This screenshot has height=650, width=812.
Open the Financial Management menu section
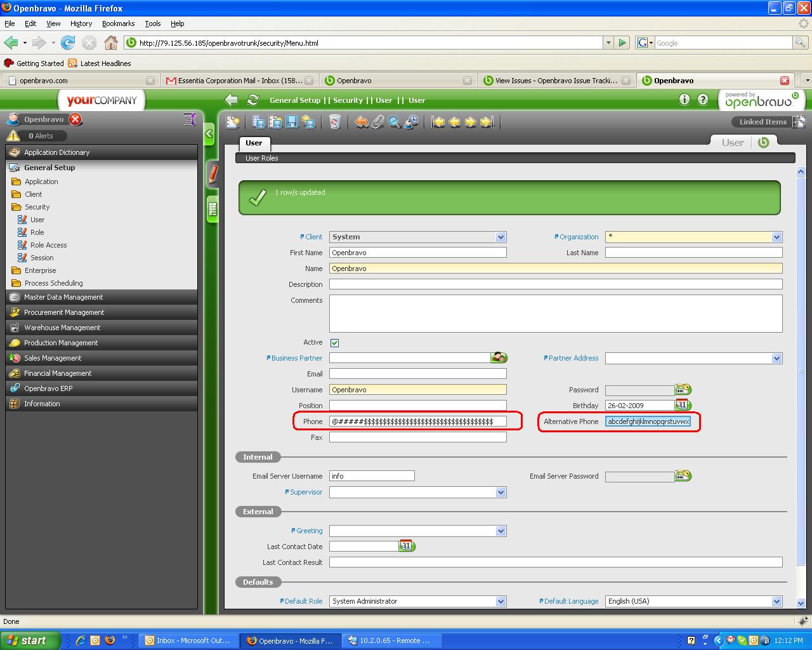click(x=101, y=373)
